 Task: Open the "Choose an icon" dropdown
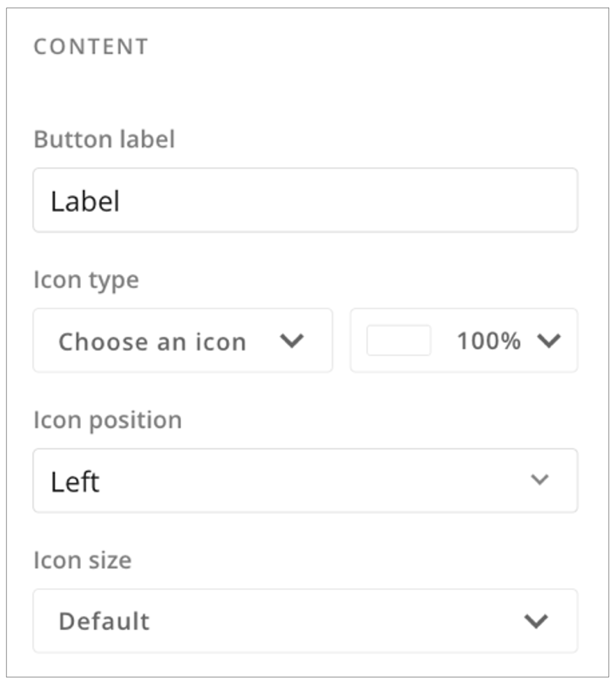click(182, 341)
